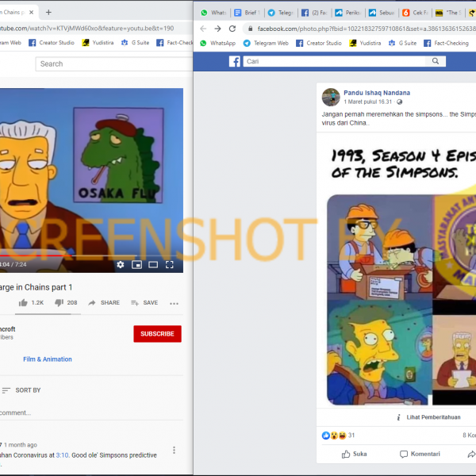Close the YouTube Chains tab
This screenshot has height=476, width=476.
pyautogui.click(x=31, y=13)
